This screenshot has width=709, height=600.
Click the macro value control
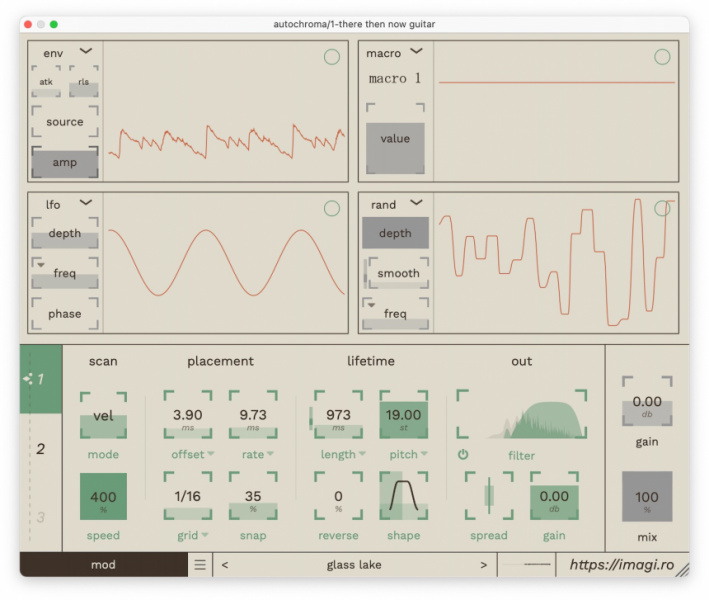point(395,139)
